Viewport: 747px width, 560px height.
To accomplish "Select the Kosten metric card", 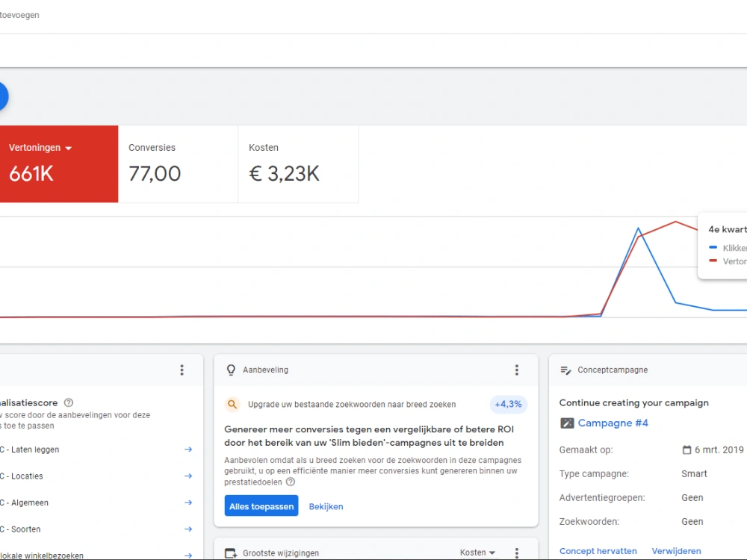I will [298, 164].
